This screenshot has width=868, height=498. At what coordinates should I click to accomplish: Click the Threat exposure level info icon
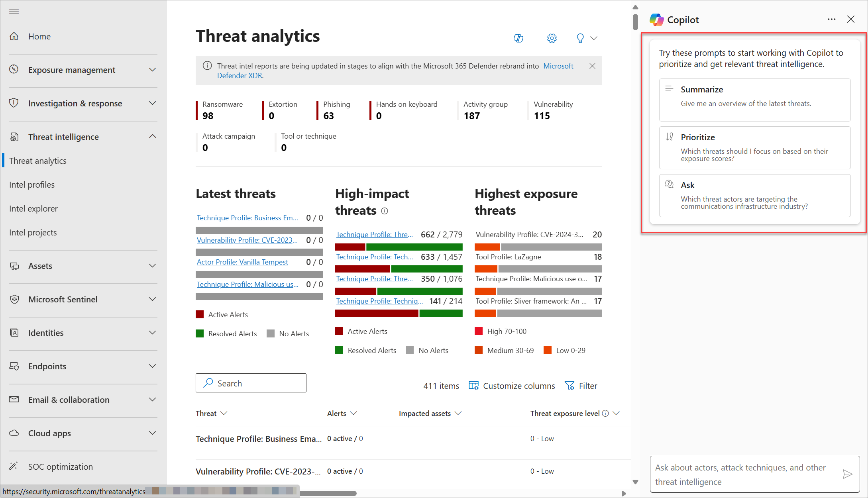605,414
